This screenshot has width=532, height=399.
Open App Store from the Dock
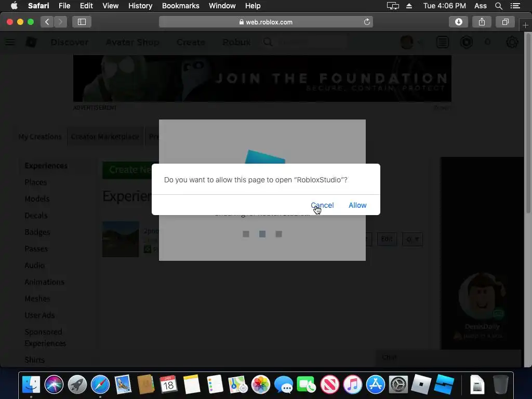click(375, 385)
